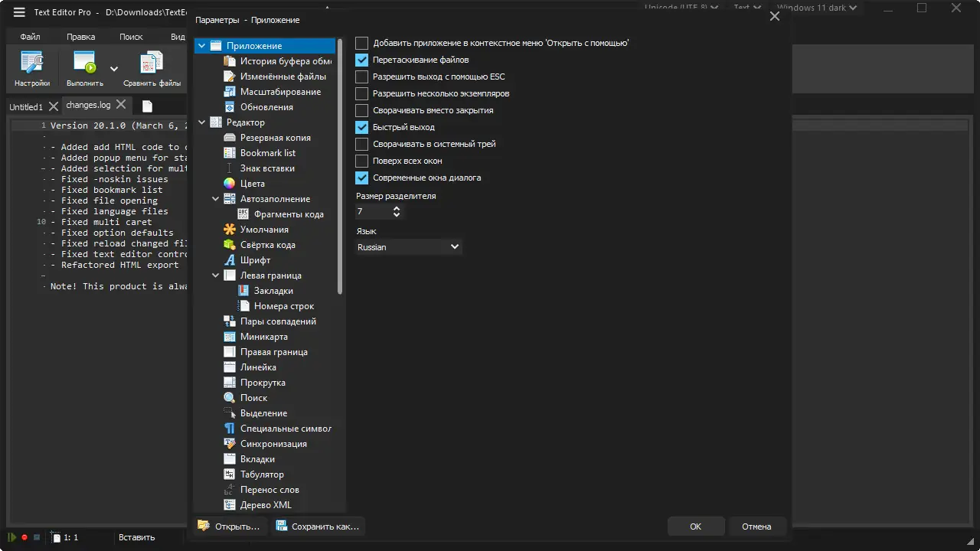Open the hamburger main menu
Screen dimensions: 980x551
coord(19,12)
